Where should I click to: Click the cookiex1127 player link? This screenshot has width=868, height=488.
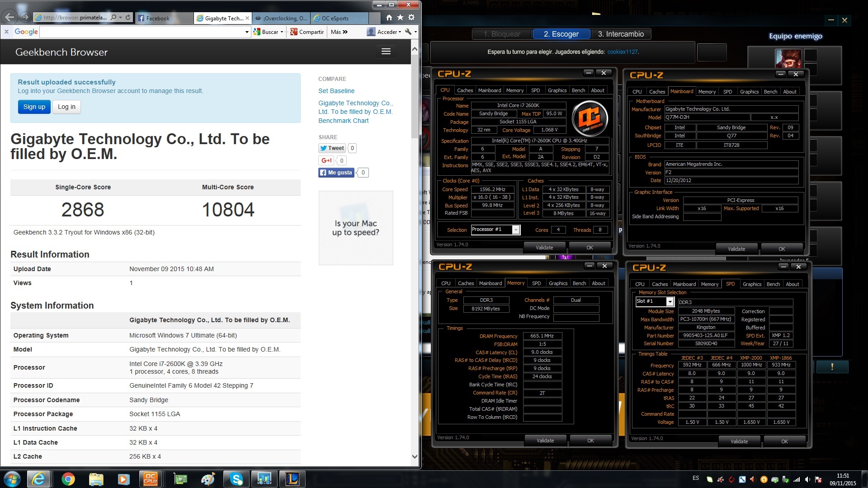pos(623,52)
